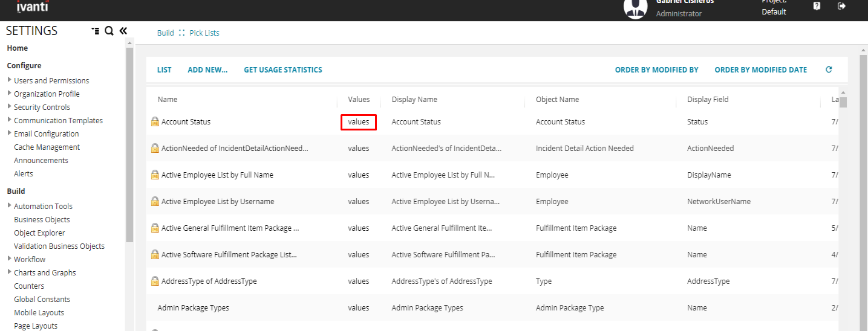Open Business Objects in the sidebar
The width and height of the screenshot is (868, 331).
point(42,220)
